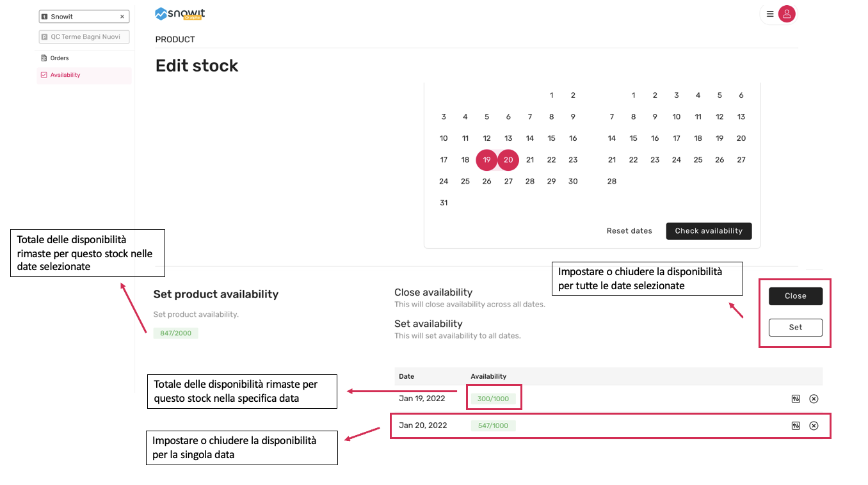Open the hamburger menu icon

pos(769,13)
